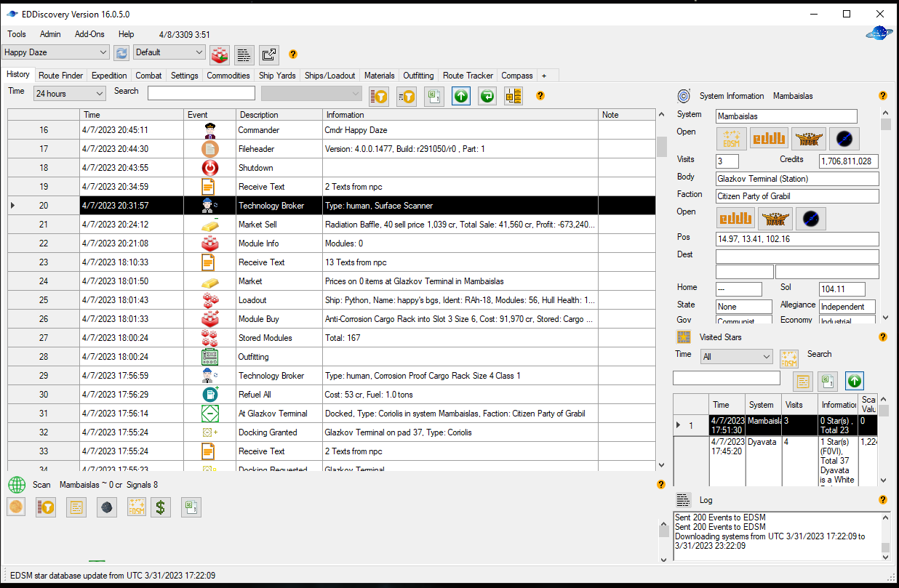
Task: Open the Admin menu
Action: click(50, 34)
